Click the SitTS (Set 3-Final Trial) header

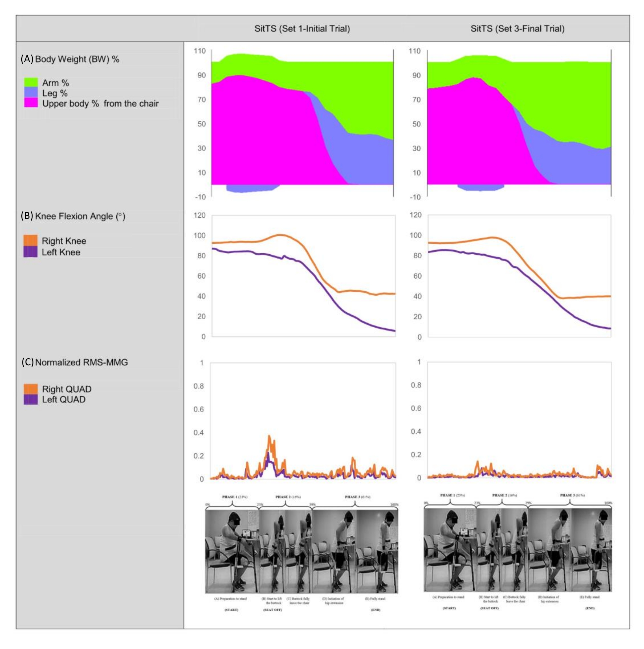pos(517,29)
